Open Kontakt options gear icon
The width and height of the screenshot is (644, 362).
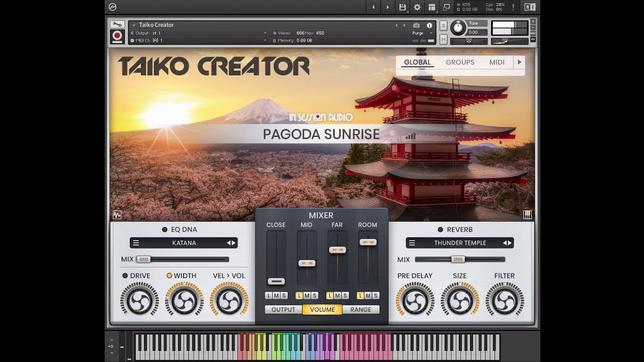(417, 7)
